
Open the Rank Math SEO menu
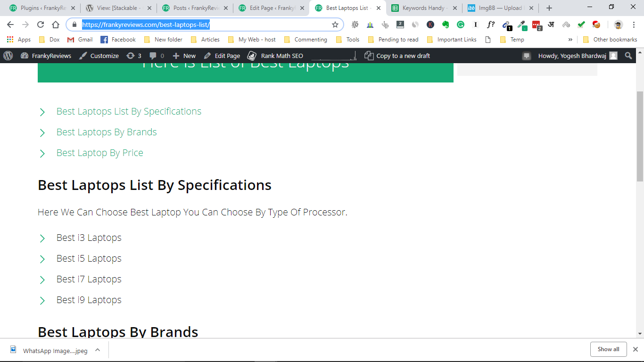point(275,56)
